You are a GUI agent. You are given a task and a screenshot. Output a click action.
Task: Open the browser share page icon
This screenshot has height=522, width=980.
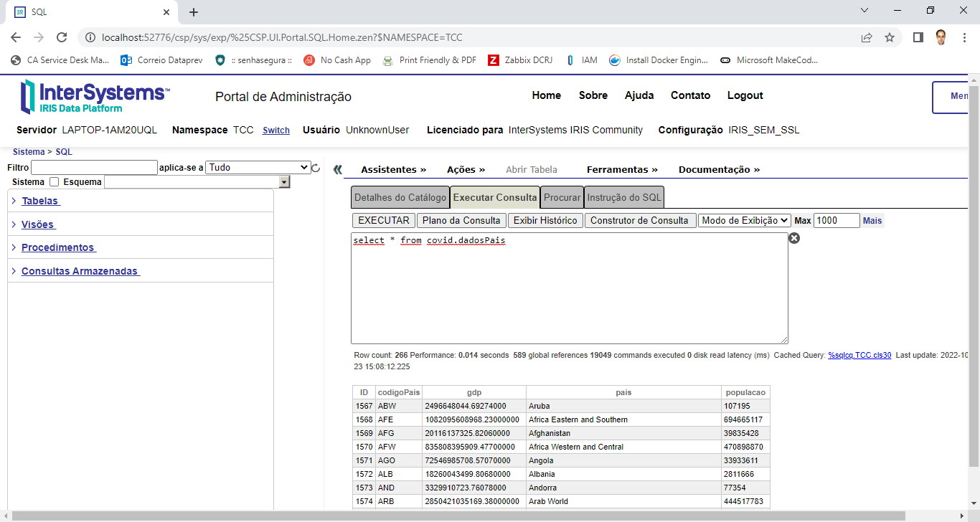point(867,37)
